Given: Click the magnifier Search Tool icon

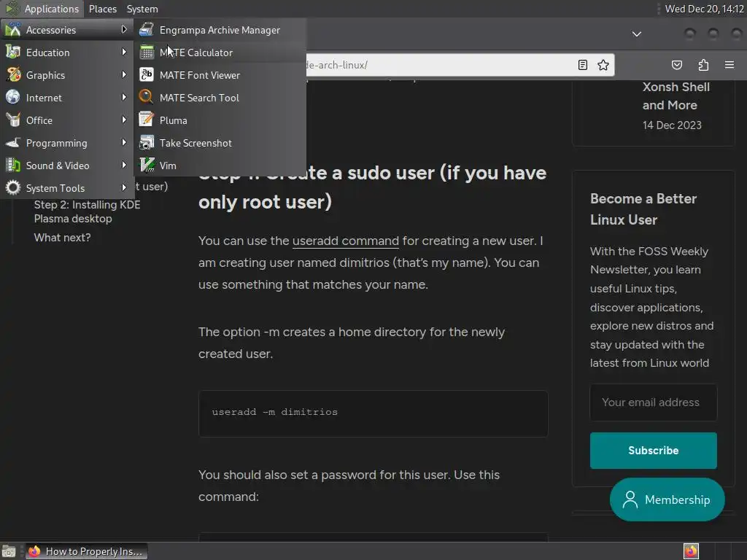Looking at the screenshot, I should [x=146, y=98].
